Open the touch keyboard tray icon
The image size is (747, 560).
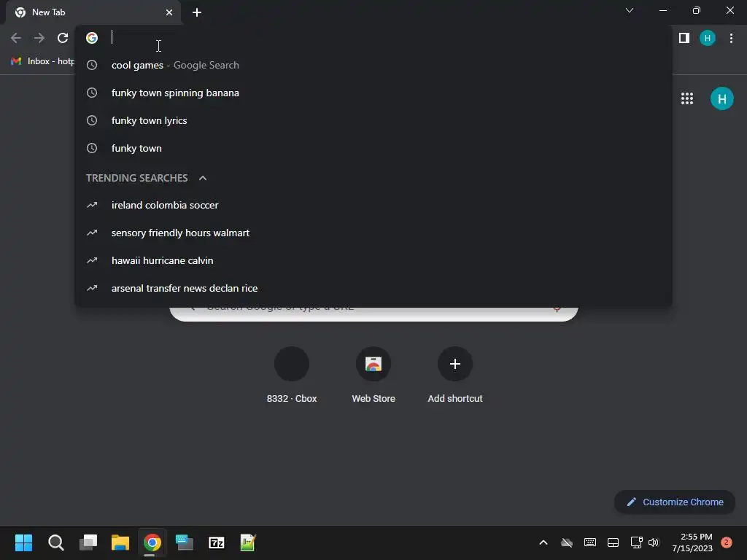click(589, 542)
